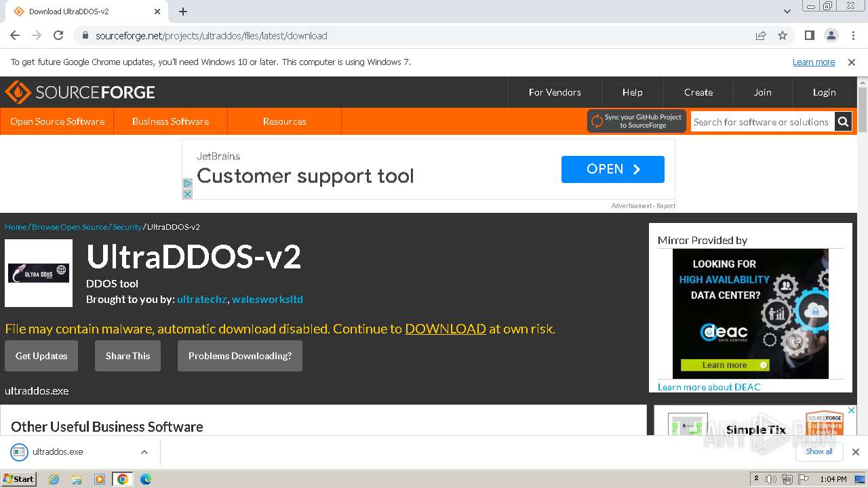Click Get Updates button
Image resolution: width=868 pixels, height=488 pixels.
[41, 356]
